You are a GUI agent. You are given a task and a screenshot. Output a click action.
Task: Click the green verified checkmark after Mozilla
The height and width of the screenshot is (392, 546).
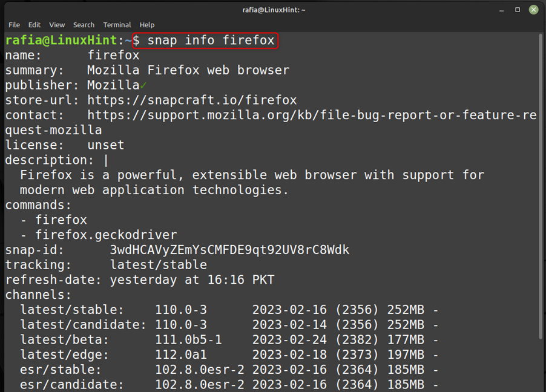[143, 85]
